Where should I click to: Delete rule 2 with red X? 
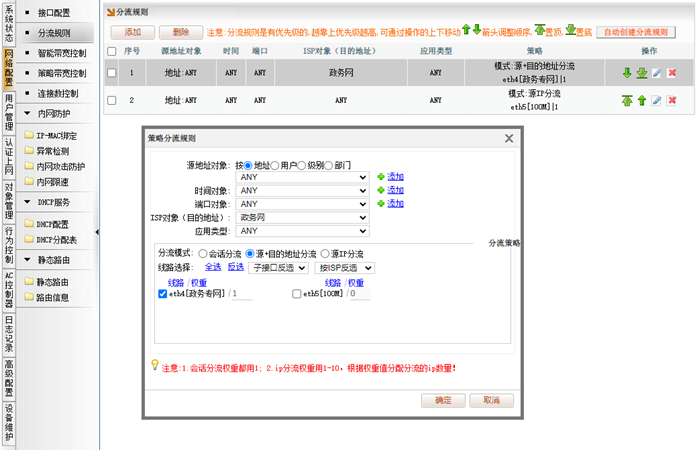coord(672,101)
